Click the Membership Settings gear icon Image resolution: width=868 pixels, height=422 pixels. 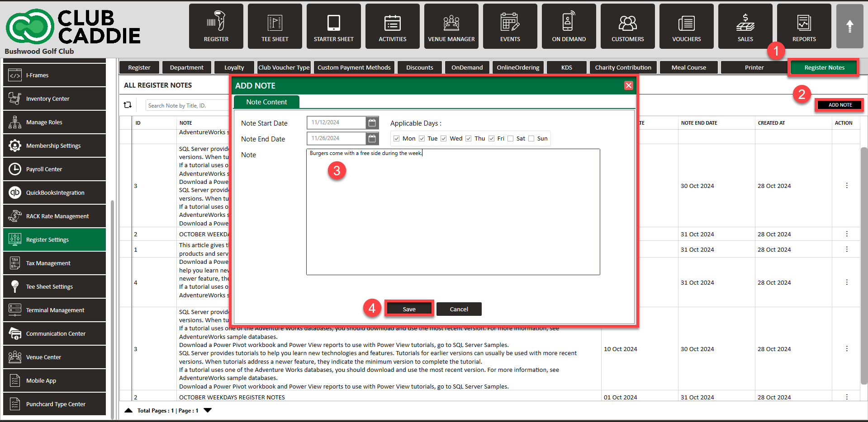[x=15, y=145]
